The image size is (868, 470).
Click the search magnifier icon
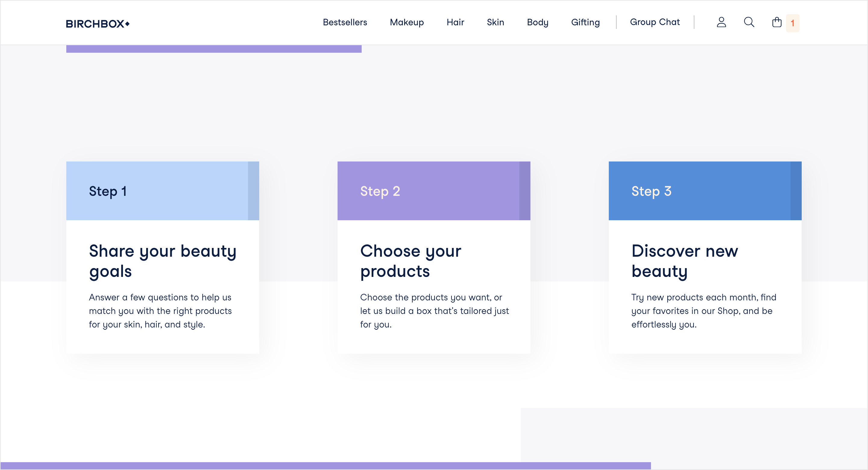(x=749, y=22)
